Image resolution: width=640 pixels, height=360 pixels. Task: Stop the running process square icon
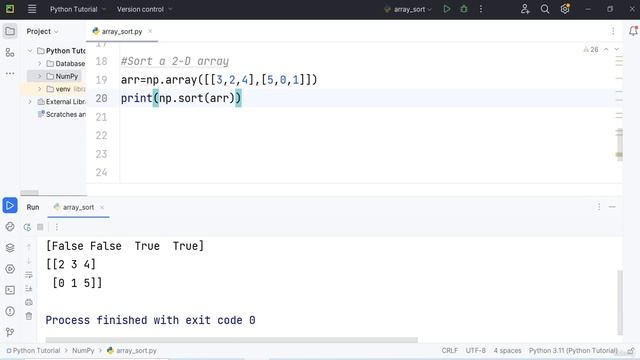[40, 227]
